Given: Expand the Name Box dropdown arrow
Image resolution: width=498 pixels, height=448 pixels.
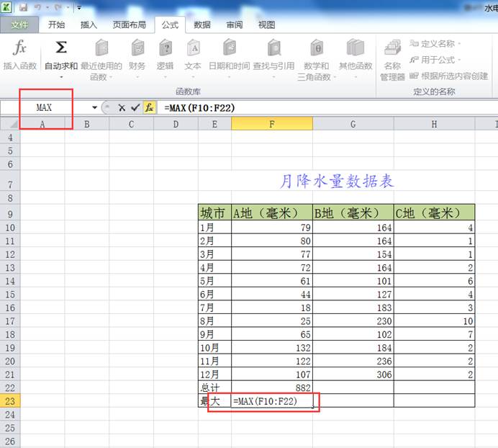Looking at the screenshot, I should click(x=94, y=107).
